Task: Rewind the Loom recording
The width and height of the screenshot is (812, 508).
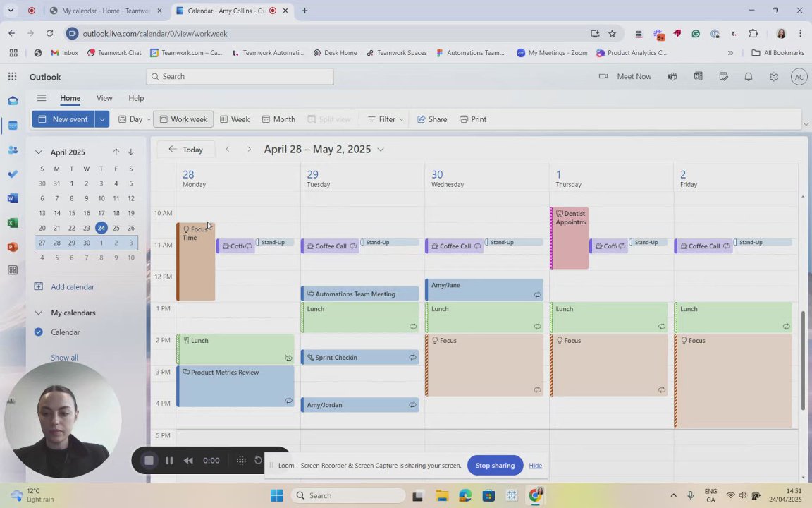Action: pyautogui.click(x=188, y=460)
